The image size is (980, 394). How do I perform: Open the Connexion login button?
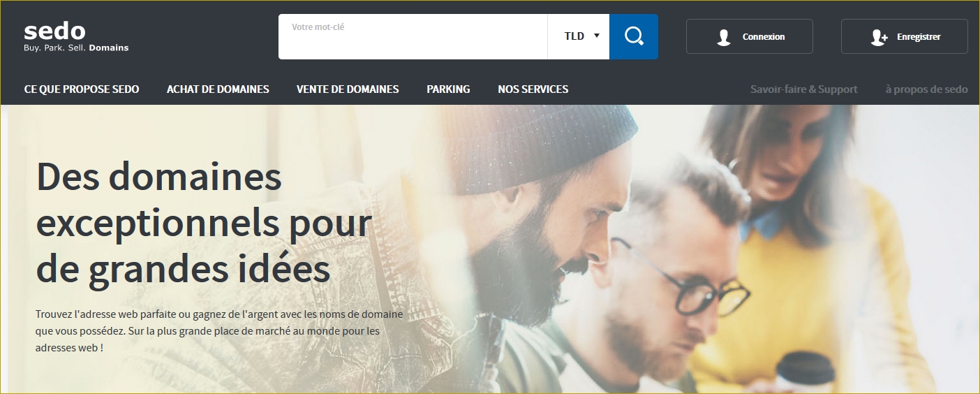click(x=750, y=36)
